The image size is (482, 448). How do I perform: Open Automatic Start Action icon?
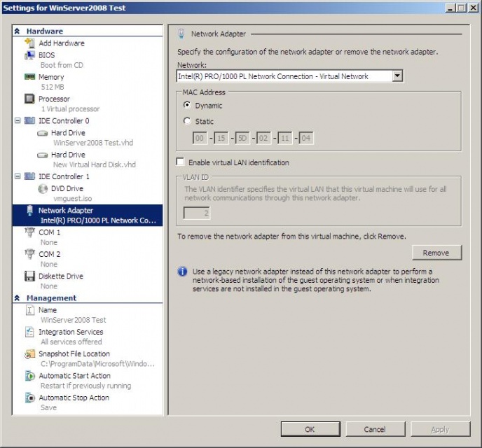click(x=30, y=376)
